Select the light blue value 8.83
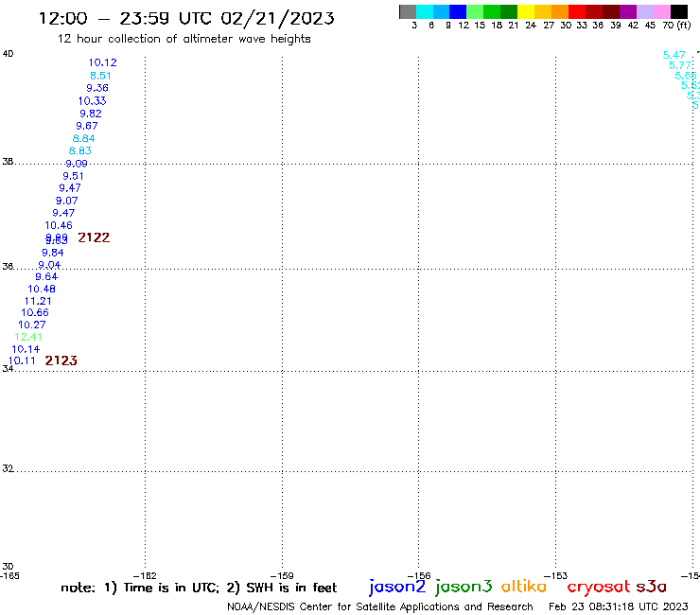 click(x=80, y=150)
